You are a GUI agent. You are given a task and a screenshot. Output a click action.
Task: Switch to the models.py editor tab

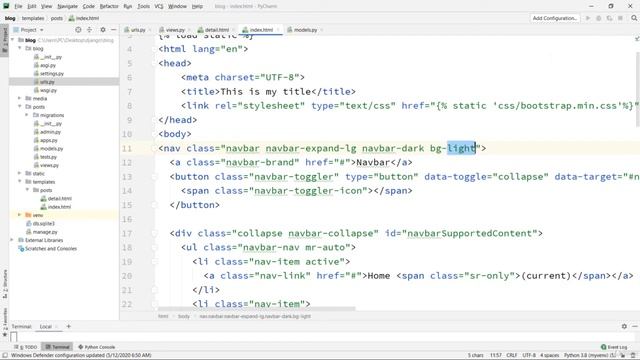[x=305, y=30]
